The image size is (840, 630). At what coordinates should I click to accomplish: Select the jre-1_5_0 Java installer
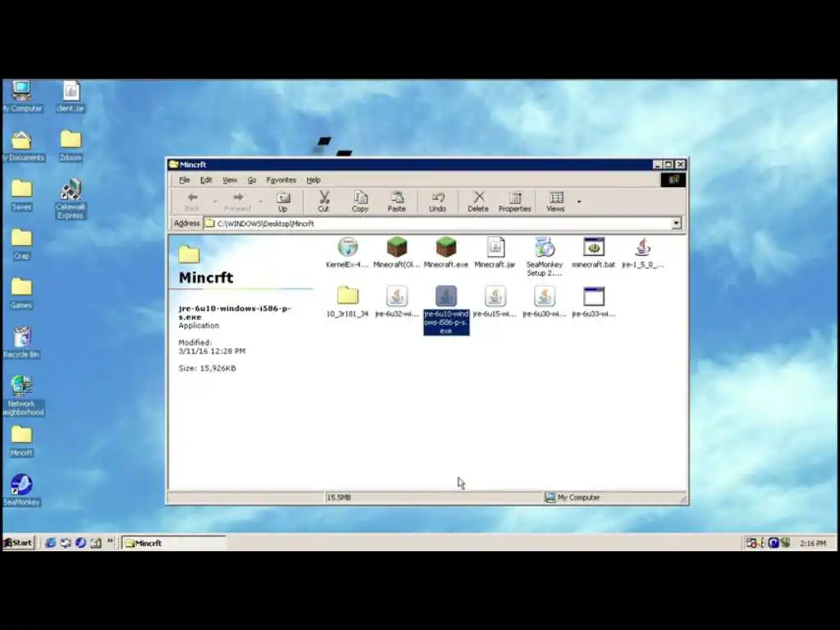coord(643,253)
